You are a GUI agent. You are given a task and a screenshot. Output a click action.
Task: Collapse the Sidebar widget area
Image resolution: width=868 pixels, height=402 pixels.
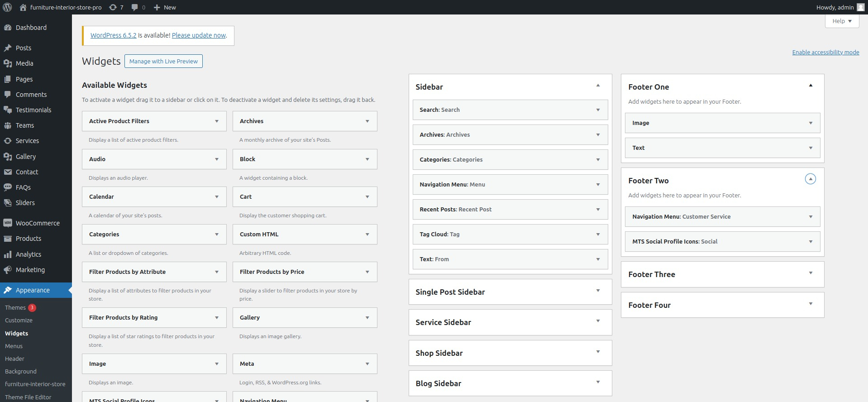598,86
